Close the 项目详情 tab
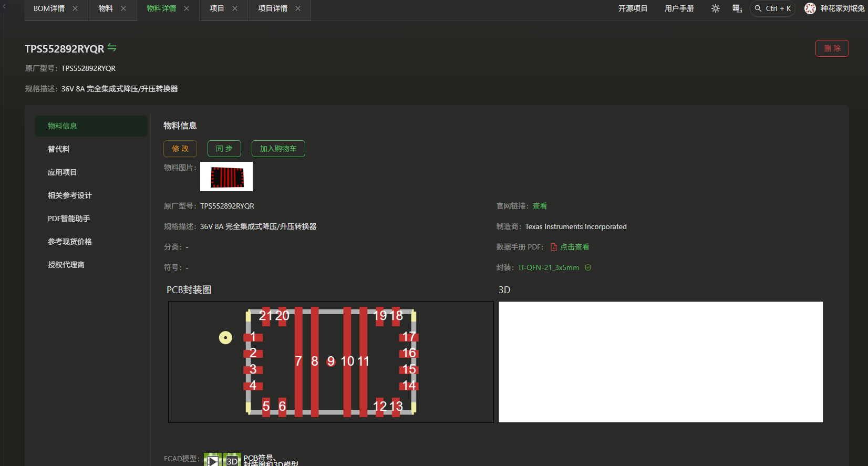The height and width of the screenshot is (466, 868). click(298, 8)
